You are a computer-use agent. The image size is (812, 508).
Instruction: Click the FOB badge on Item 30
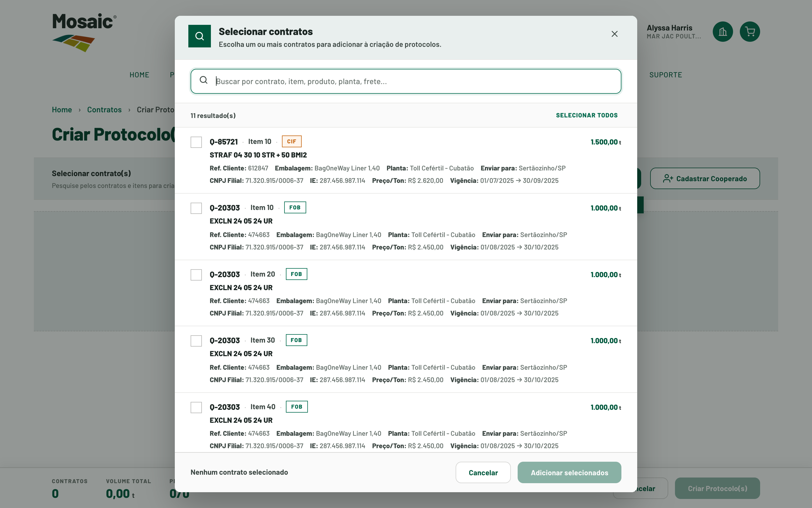coord(296,340)
